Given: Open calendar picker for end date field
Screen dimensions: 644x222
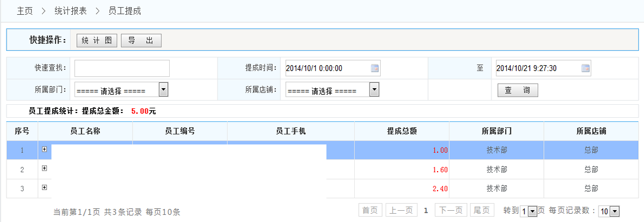Looking at the screenshot, I should pyautogui.click(x=585, y=68).
